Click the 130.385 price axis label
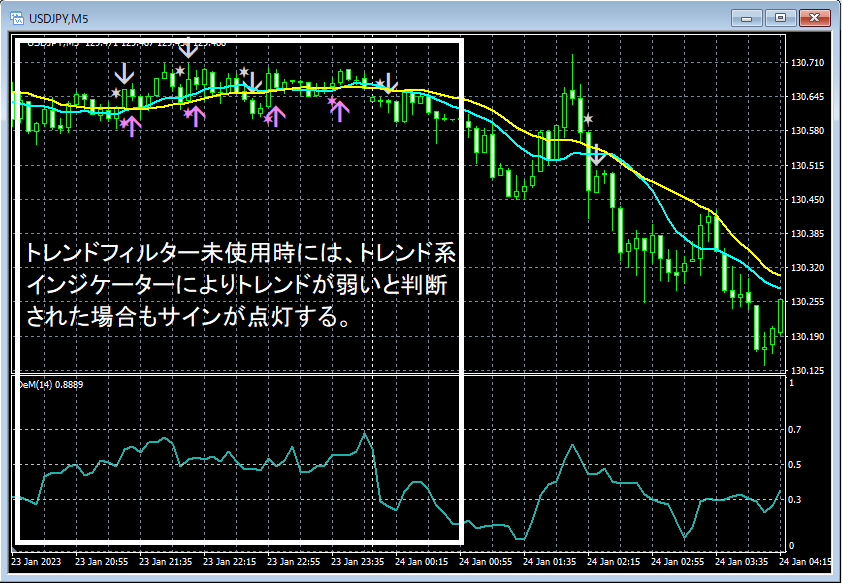843x583 pixels. coord(808,234)
